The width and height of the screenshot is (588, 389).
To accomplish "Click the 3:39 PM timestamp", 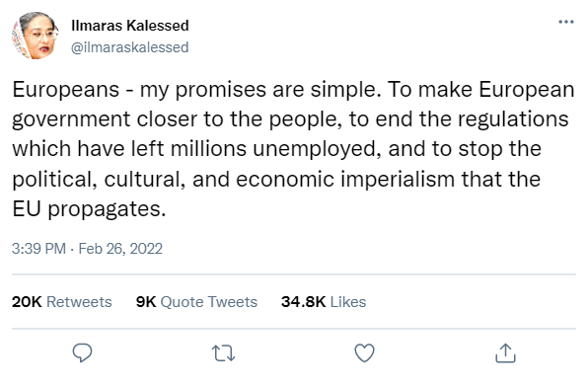I will point(38,249).
